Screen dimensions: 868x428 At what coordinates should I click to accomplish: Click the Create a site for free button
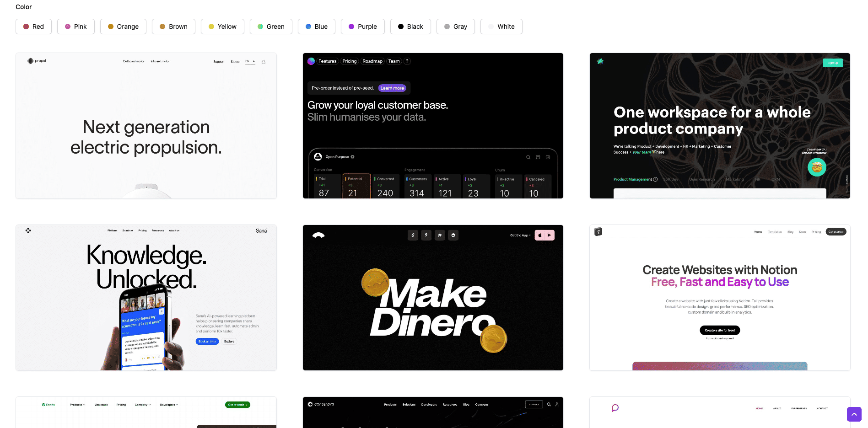click(x=720, y=330)
